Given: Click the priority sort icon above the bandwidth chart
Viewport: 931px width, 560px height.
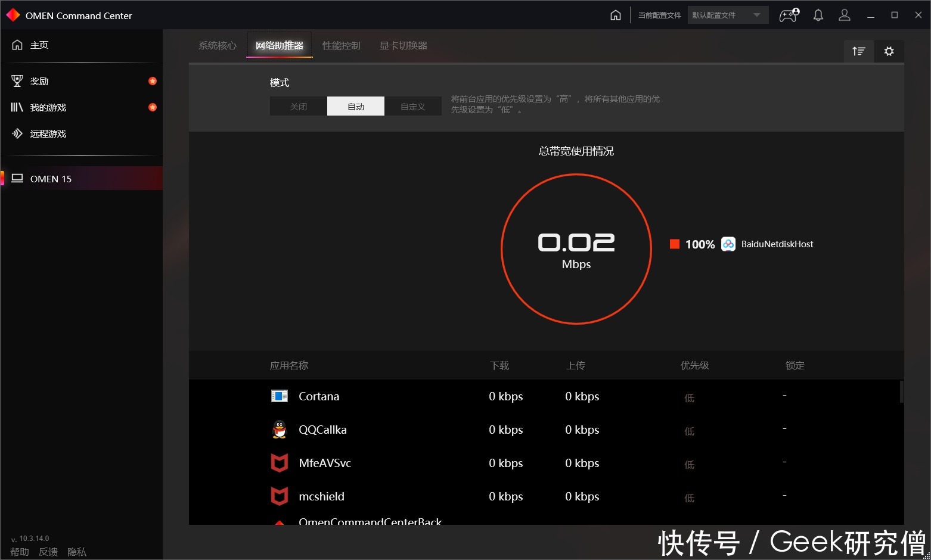Looking at the screenshot, I should point(858,51).
